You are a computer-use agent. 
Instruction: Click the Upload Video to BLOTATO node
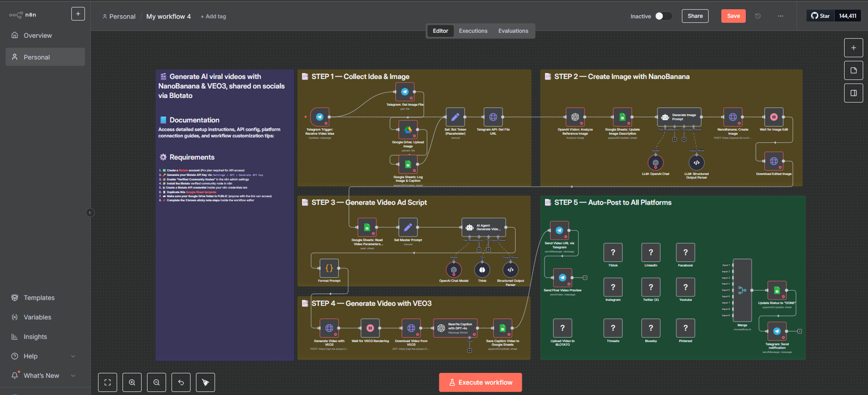pos(563,328)
